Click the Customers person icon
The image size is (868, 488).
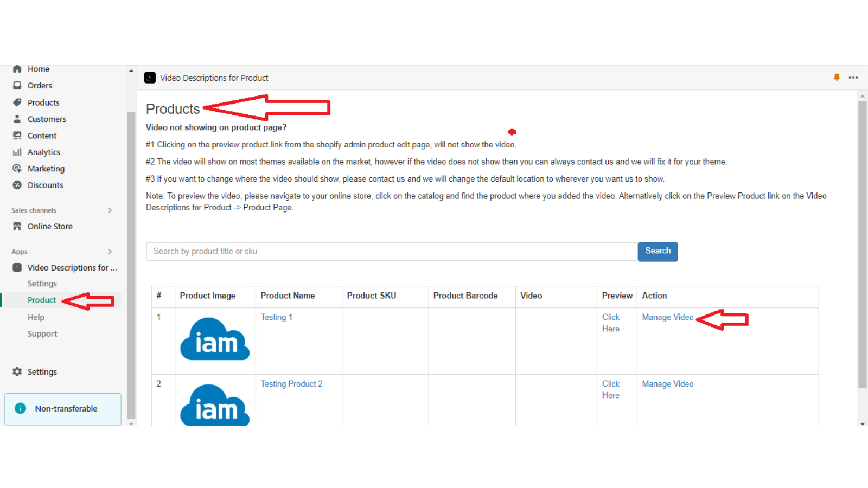click(x=17, y=119)
